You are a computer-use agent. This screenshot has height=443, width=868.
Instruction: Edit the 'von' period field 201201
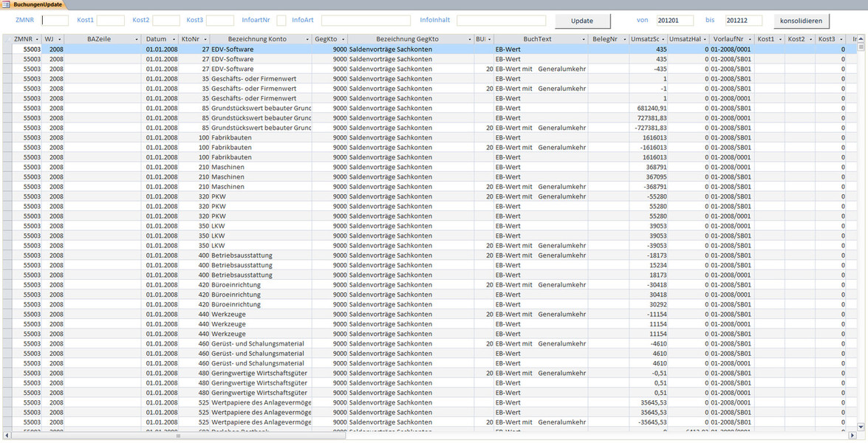[x=675, y=21]
